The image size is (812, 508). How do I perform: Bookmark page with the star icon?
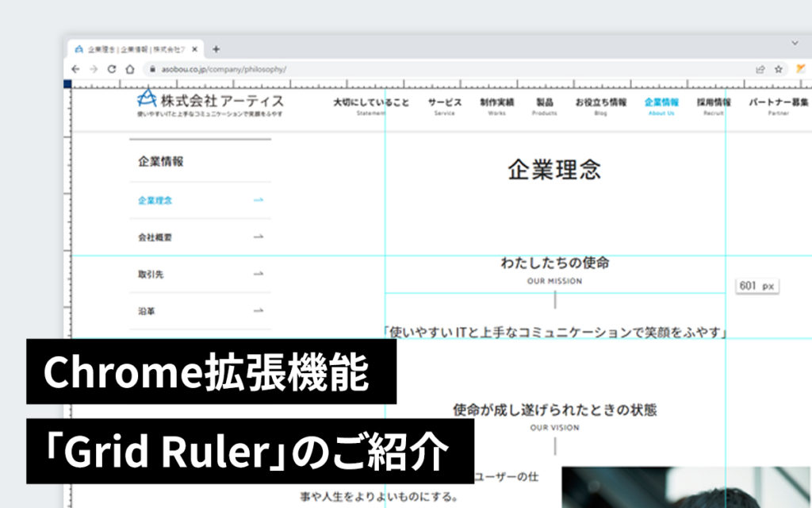click(x=779, y=69)
